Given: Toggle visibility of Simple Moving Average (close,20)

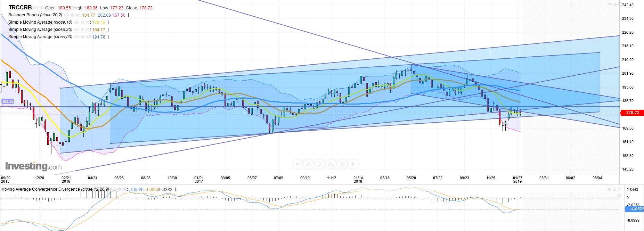Looking at the screenshot, I should [76, 30].
